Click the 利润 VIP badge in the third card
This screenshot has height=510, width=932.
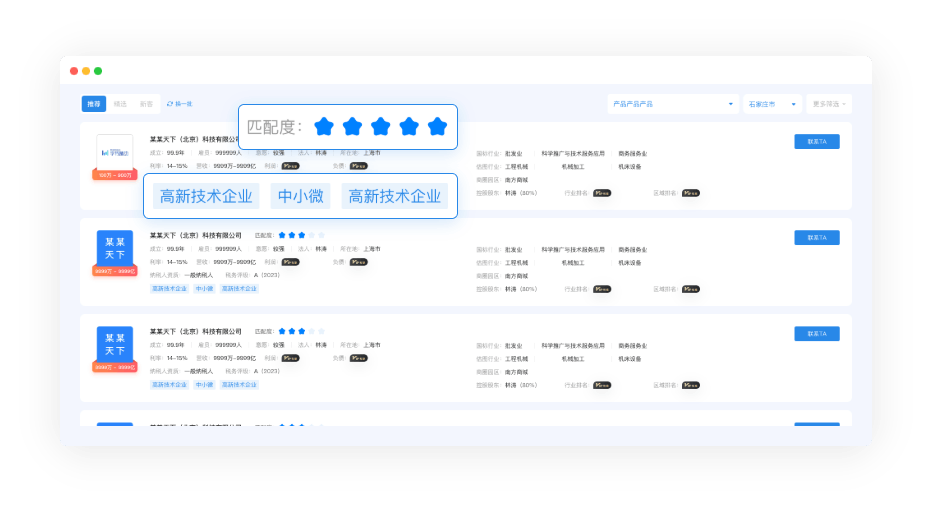point(290,358)
